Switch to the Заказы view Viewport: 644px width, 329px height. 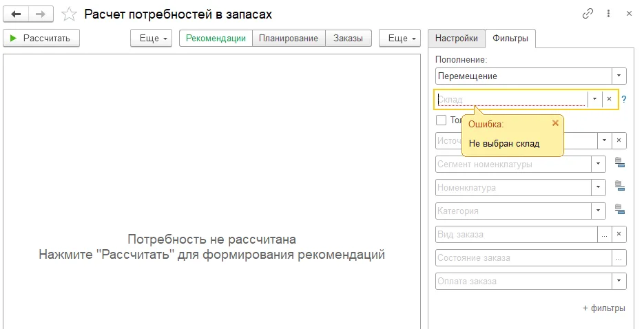(348, 38)
